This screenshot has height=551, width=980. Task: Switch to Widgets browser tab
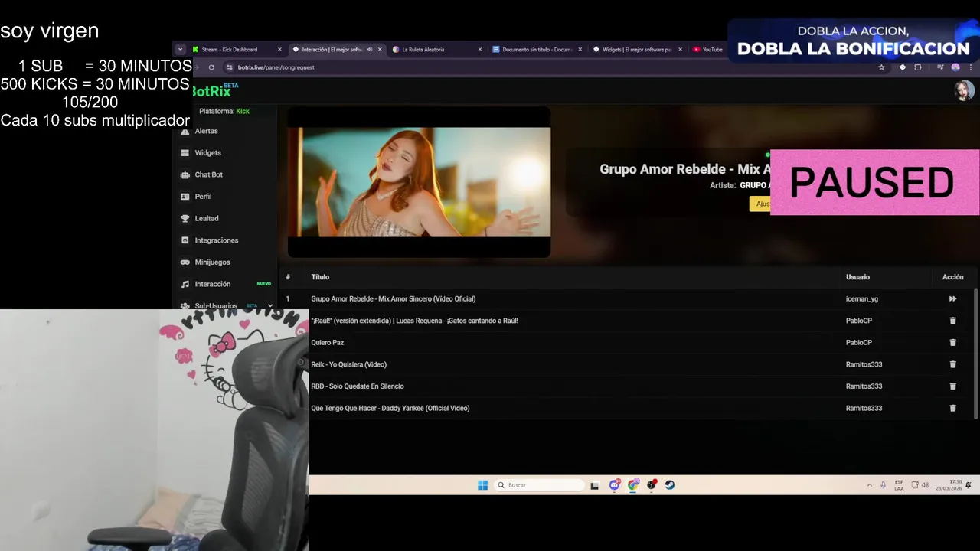coord(635,50)
